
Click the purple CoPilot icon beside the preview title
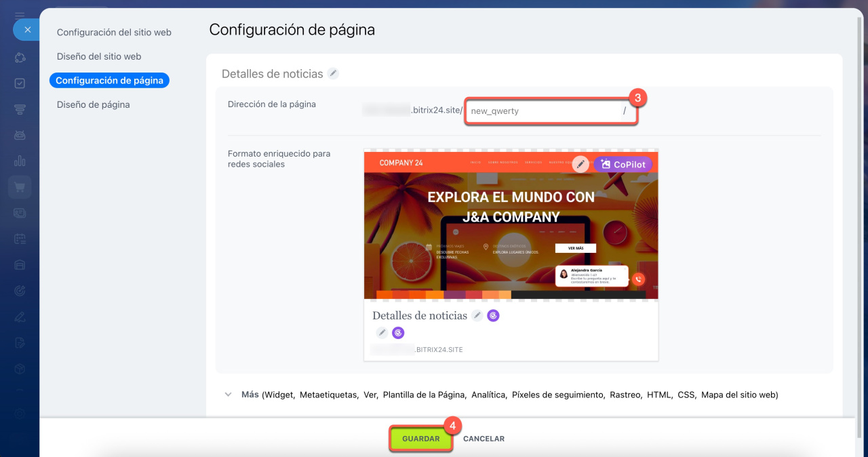(493, 315)
